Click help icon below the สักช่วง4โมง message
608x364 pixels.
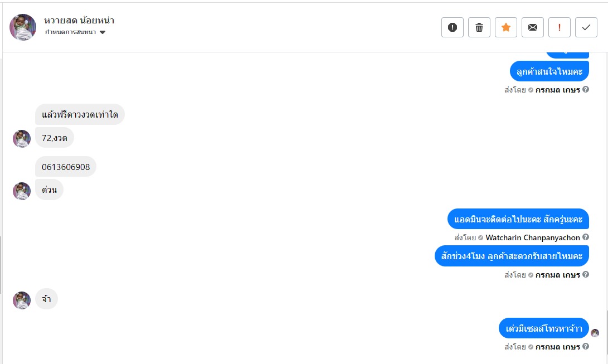click(x=586, y=275)
